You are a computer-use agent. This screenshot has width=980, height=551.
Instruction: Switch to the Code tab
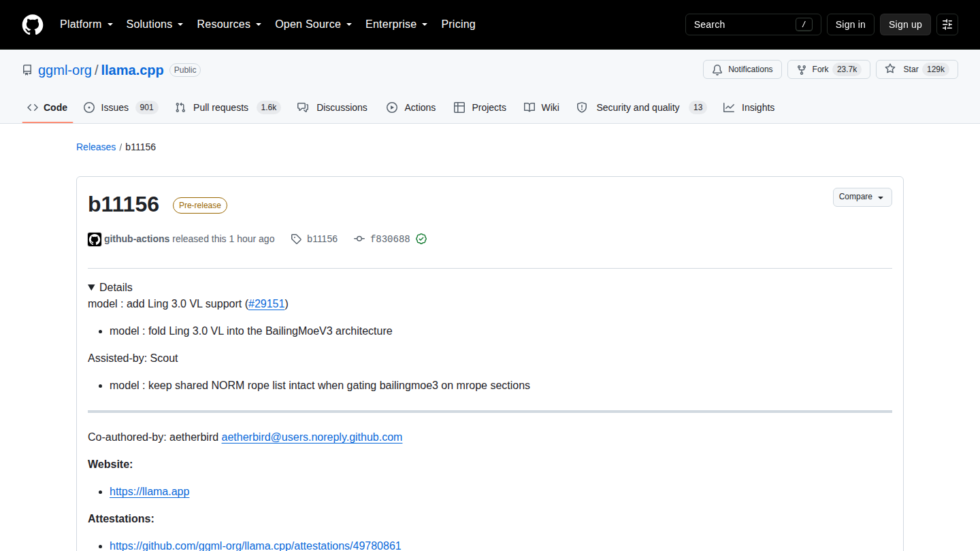tap(48, 107)
